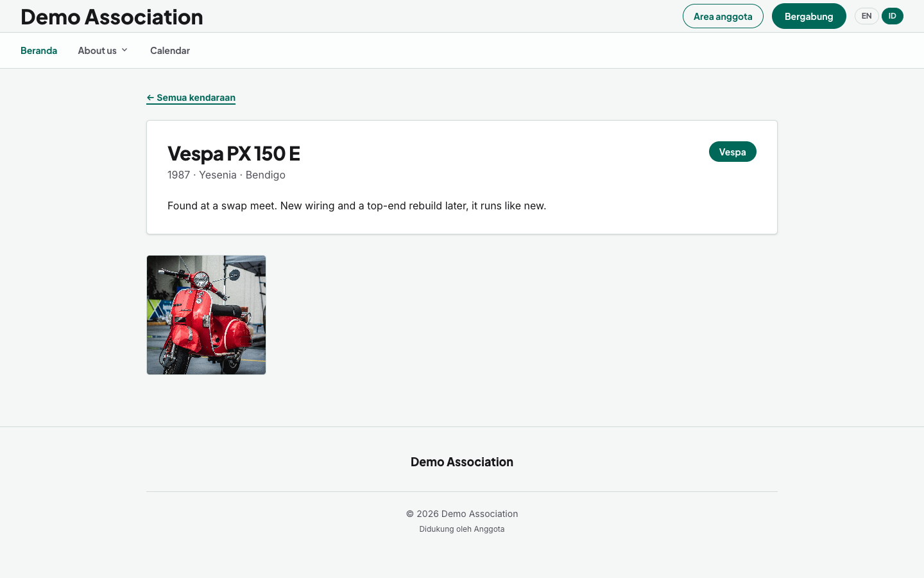Open the Demo Association site title
The width and height of the screenshot is (924, 578).
pyautogui.click(x=112, y=17)
